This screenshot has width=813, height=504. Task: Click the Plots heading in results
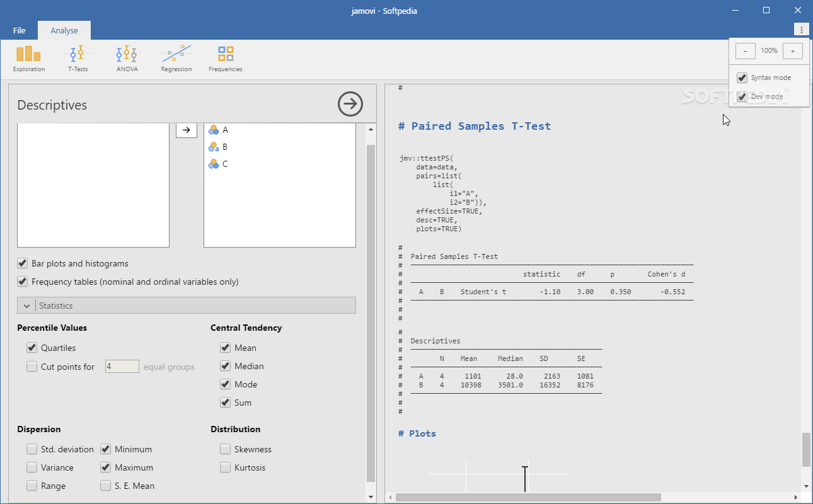[417, 433]
